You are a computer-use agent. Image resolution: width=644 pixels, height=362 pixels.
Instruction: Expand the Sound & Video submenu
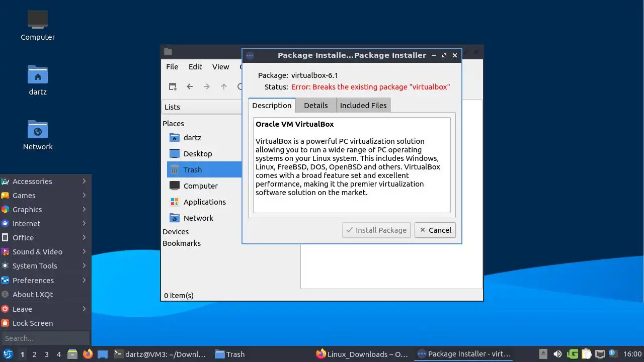(45, 251)
